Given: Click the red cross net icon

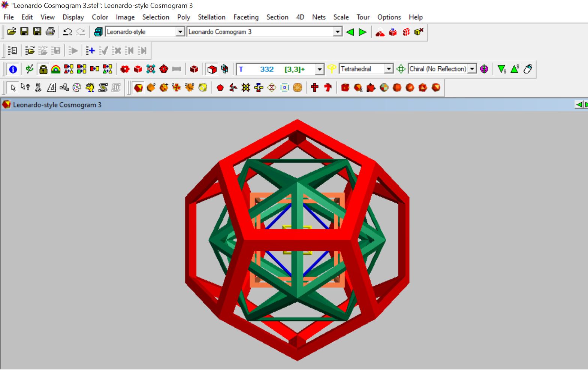Looking at the screenshot, I should tap(315, 88).
